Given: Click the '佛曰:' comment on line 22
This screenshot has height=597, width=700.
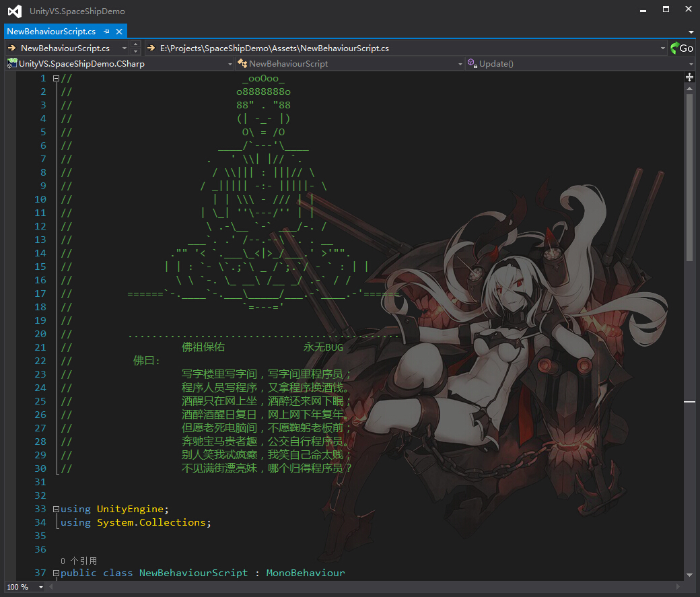Looking at the screenshot, I should (x=147, y=360).
